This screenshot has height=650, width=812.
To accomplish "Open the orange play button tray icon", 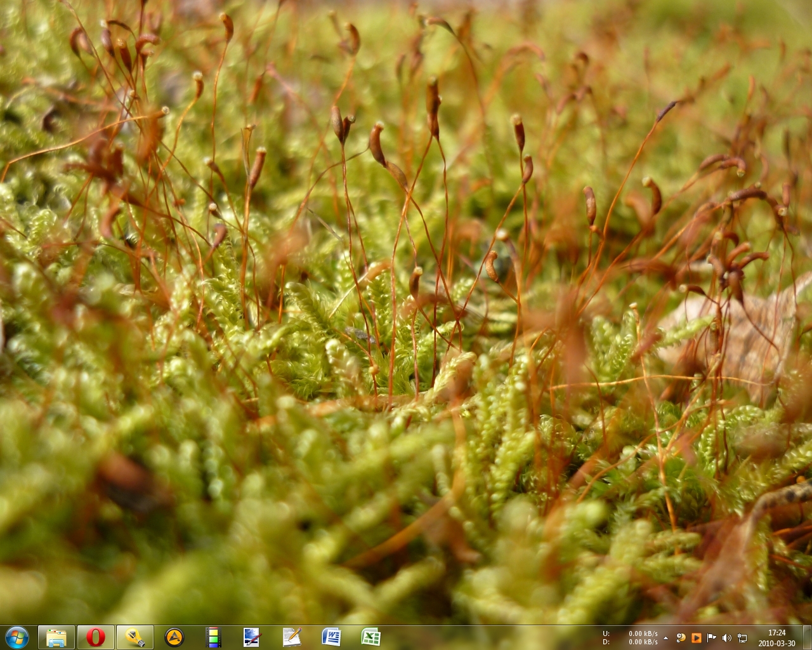I will [x=696, y=638].
